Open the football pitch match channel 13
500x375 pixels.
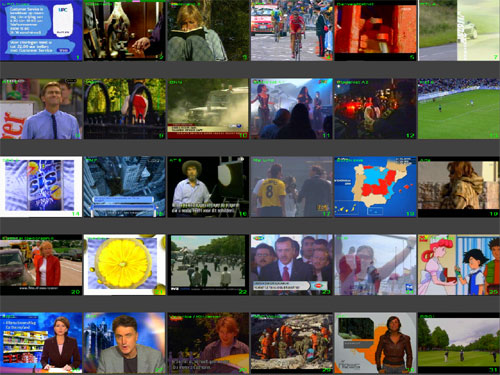[x=459, y=109]
